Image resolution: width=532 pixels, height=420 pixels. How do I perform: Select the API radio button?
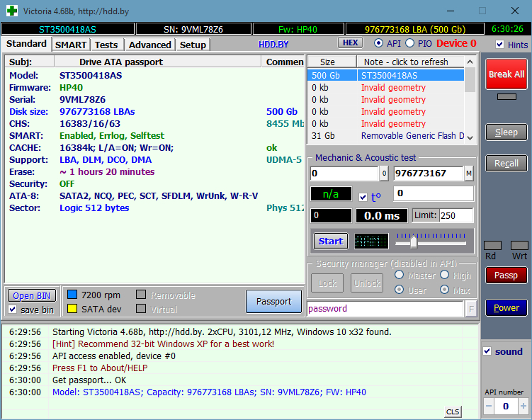point(378,43)
